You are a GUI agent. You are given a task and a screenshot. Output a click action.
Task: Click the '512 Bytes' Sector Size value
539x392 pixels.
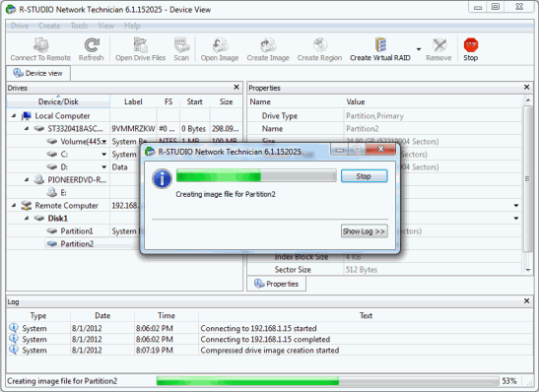(362, 270)
